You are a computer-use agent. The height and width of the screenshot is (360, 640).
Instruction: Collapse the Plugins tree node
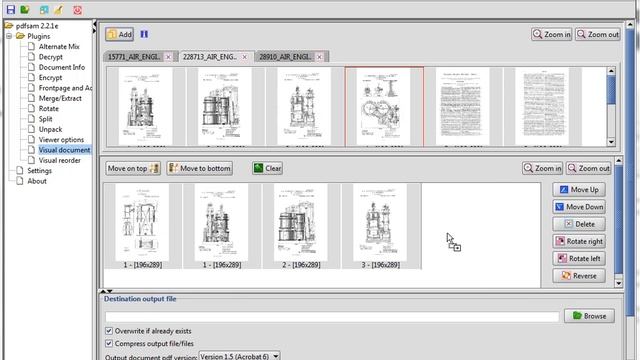pos(9,36)
